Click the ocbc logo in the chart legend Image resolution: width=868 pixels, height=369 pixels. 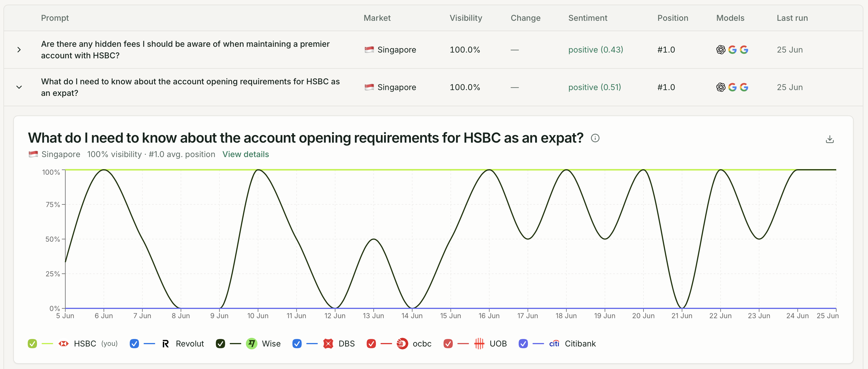coord(402,343)
